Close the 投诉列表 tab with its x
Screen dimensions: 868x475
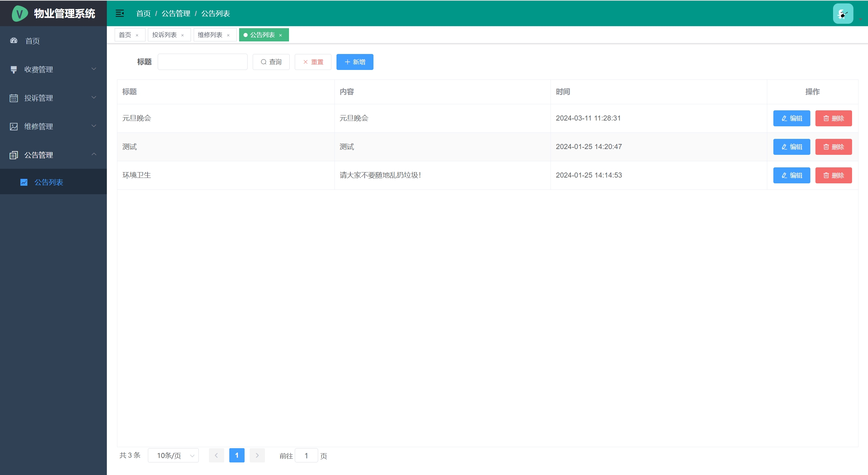coord(182,35)
